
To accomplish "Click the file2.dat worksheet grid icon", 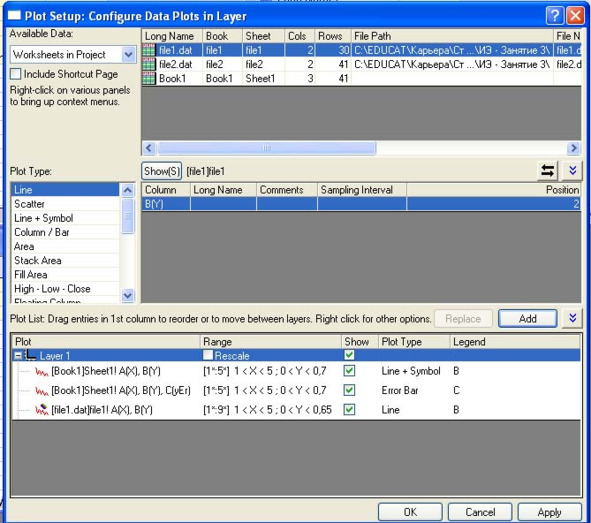I will (149, 64).
